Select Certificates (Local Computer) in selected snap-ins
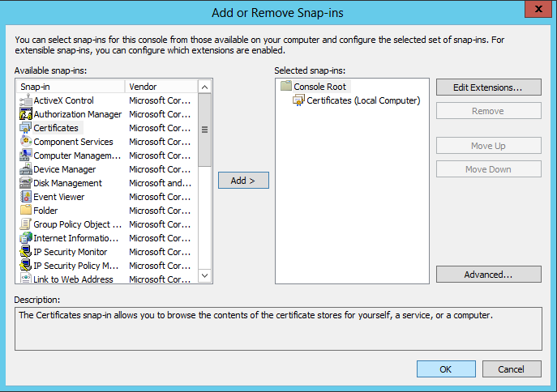This screenshot has width=557, height=392. [363, 100]
